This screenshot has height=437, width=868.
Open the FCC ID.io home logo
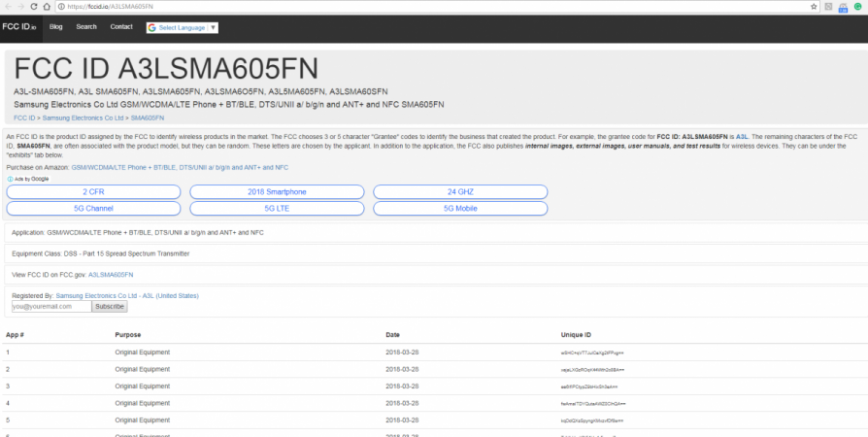pos(19,26)
